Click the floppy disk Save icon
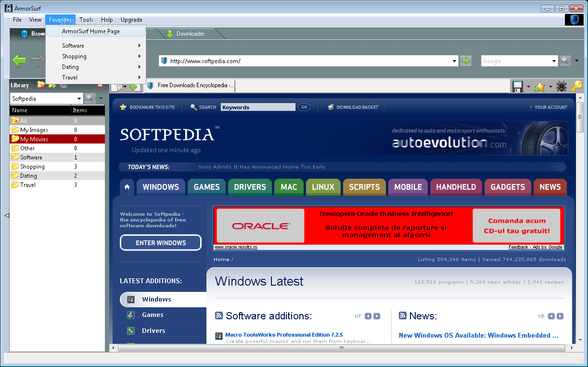 point(518,87)
